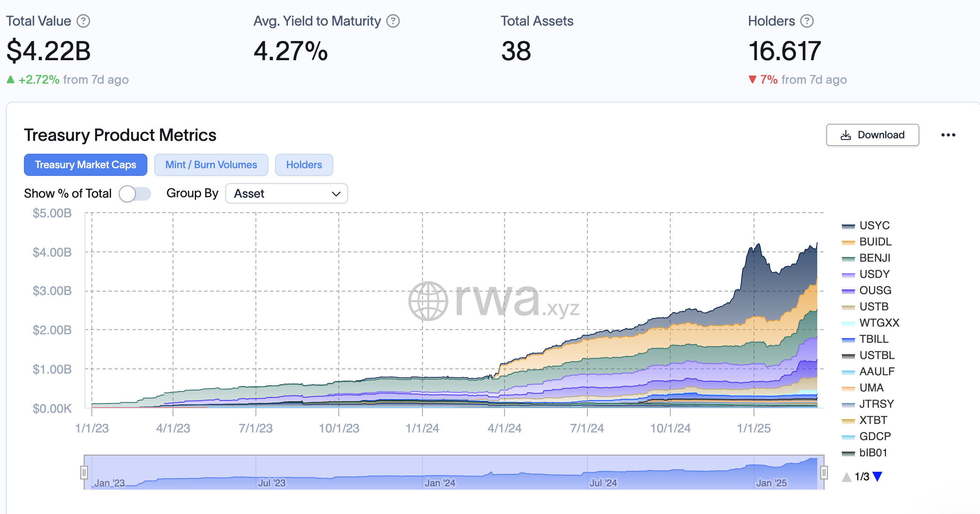Image resolution: width=980 pixels, height=514 pixels.
Task: Toggle USYC series in legend
Action: click(866, 225)
